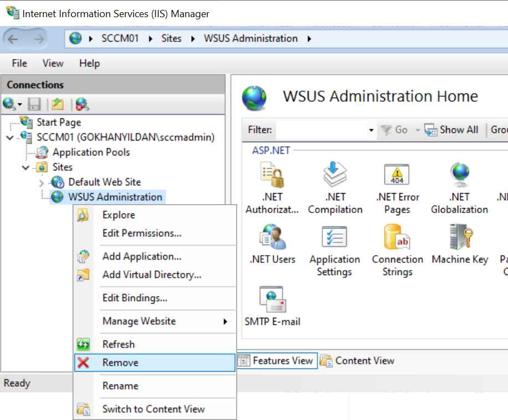Choose Explore from the context menu

tap(155, 215)
